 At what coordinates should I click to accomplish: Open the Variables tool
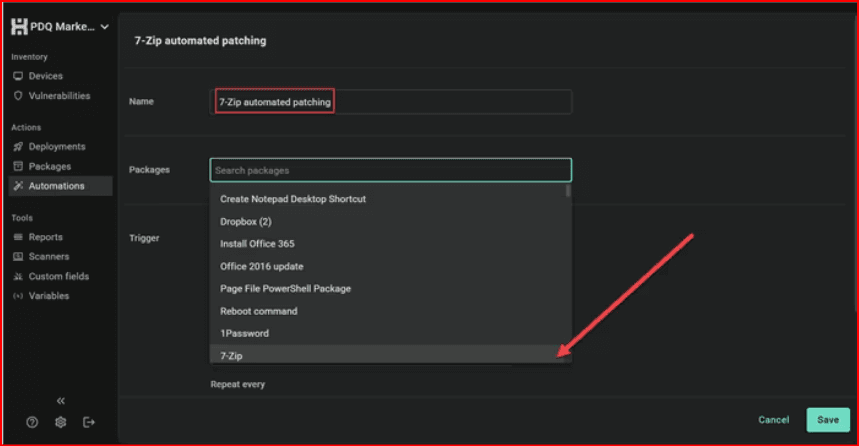coord(48,296)
